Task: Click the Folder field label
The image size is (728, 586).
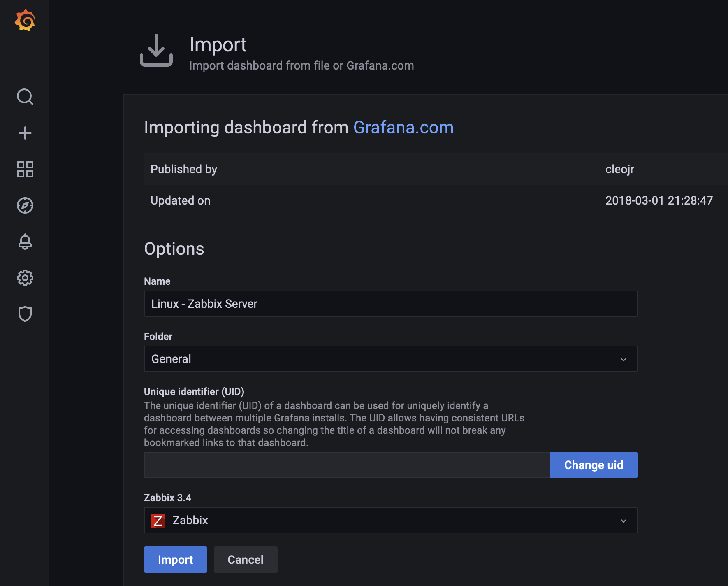Action: tap(158, 336)
